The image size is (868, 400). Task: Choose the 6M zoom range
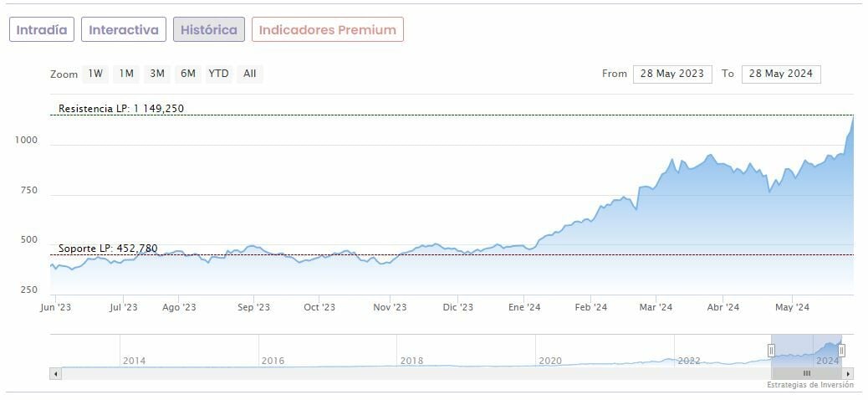pos(188,74)
